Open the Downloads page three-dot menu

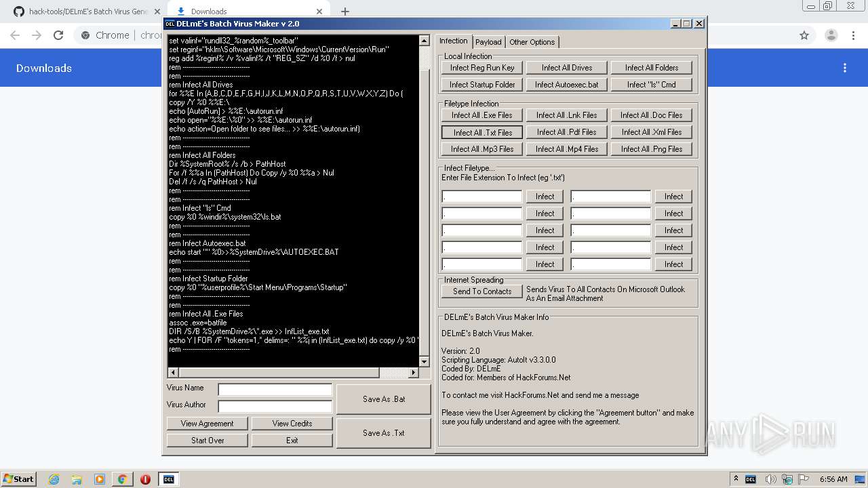coord(845,68)
